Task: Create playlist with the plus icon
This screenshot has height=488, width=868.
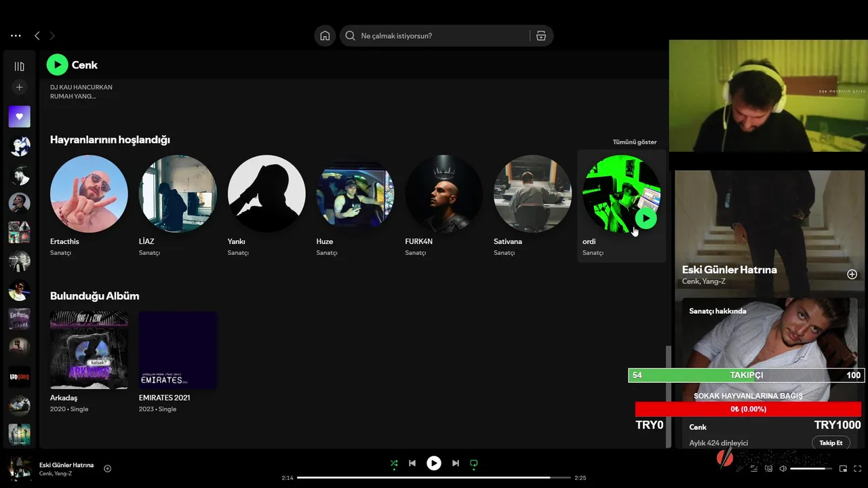Action: 19,87
